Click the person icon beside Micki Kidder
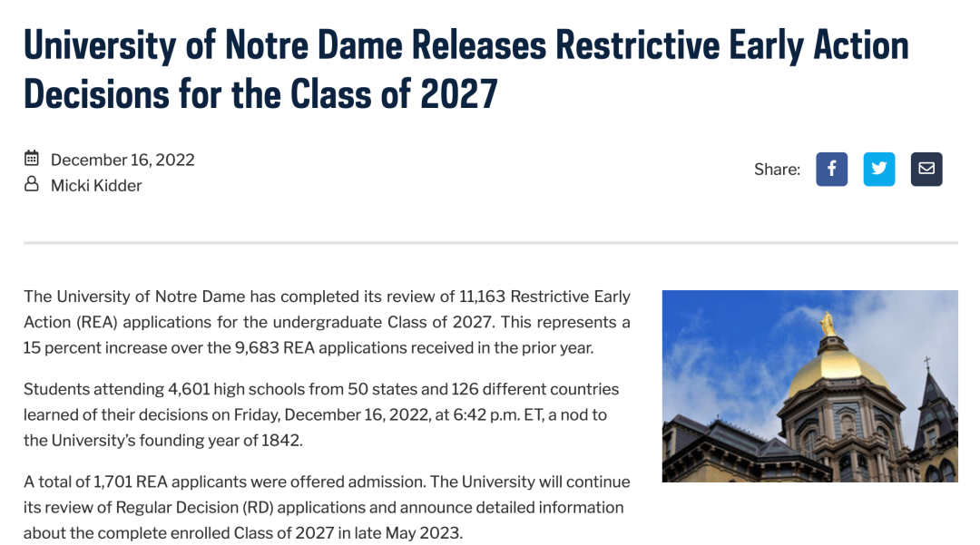 pyautogui.click(x=31, y=184)
